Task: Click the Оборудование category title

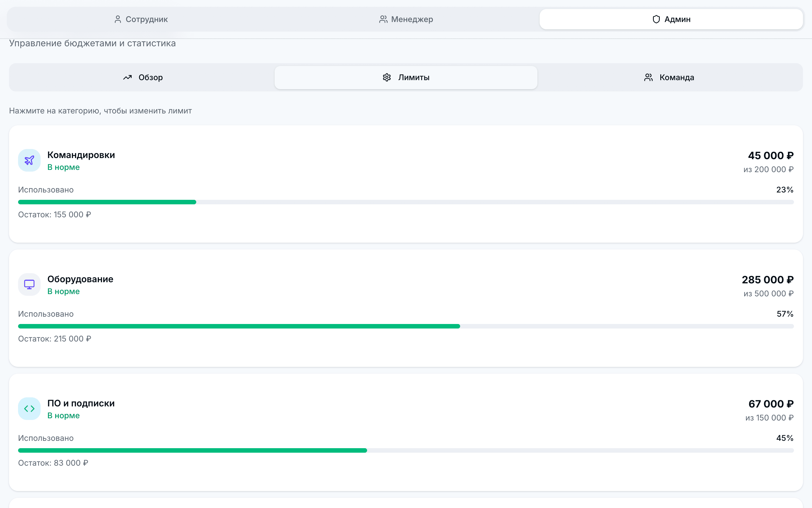Action: click(80, 279)
